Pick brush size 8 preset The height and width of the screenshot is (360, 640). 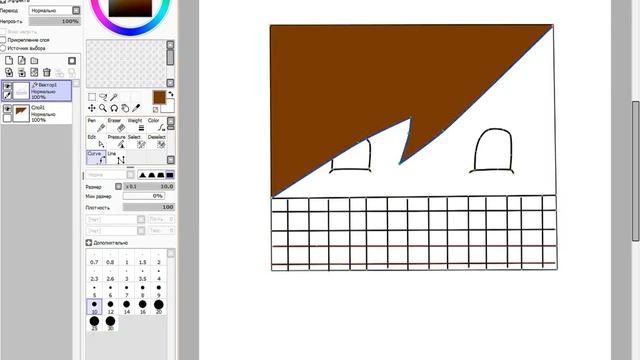click(x=142, y=291)
